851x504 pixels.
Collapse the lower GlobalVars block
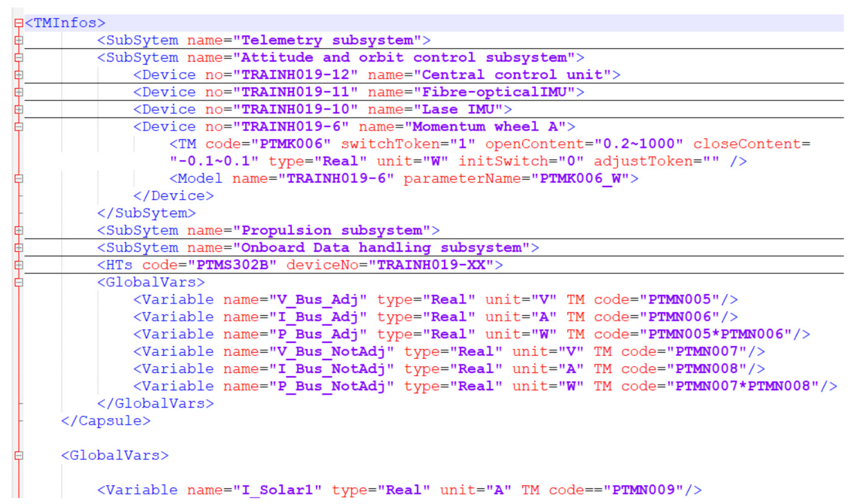(x=19, y=456)
